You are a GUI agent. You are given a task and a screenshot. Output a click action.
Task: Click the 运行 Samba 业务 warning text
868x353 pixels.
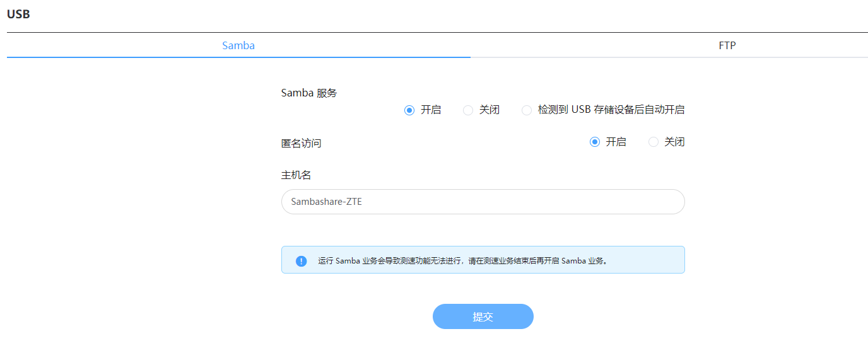click(x=464, y=261)
